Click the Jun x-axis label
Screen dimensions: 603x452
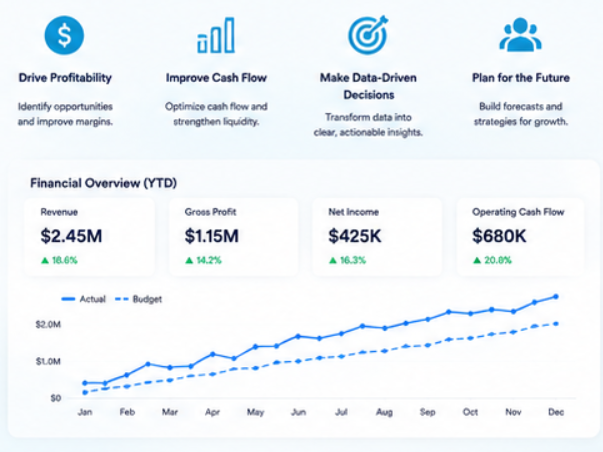tap(298, 412)
